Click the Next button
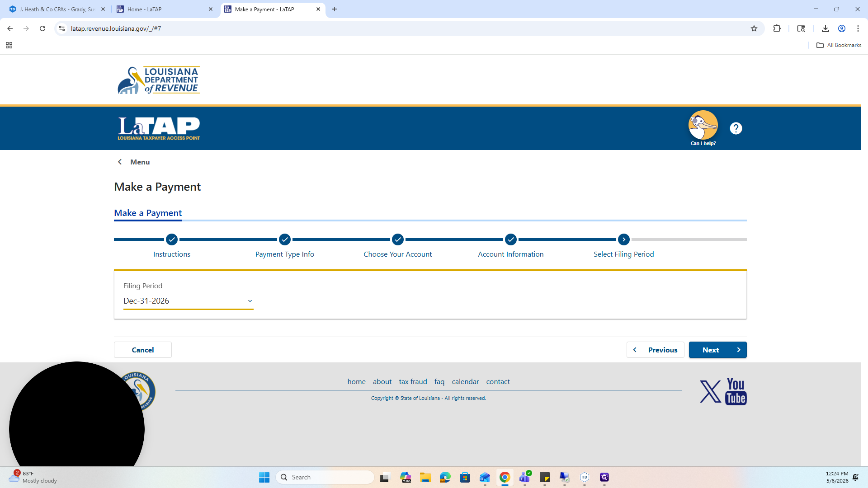Image resolution: width=868 pixels, height=488 pixels. pyautogui.click(x=718, y=350)
